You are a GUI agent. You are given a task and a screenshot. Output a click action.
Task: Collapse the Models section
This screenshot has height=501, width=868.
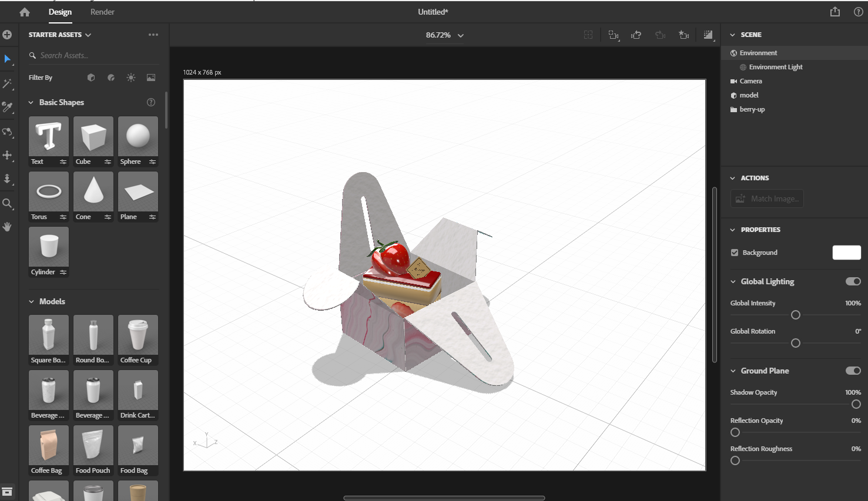coord(31,301)
